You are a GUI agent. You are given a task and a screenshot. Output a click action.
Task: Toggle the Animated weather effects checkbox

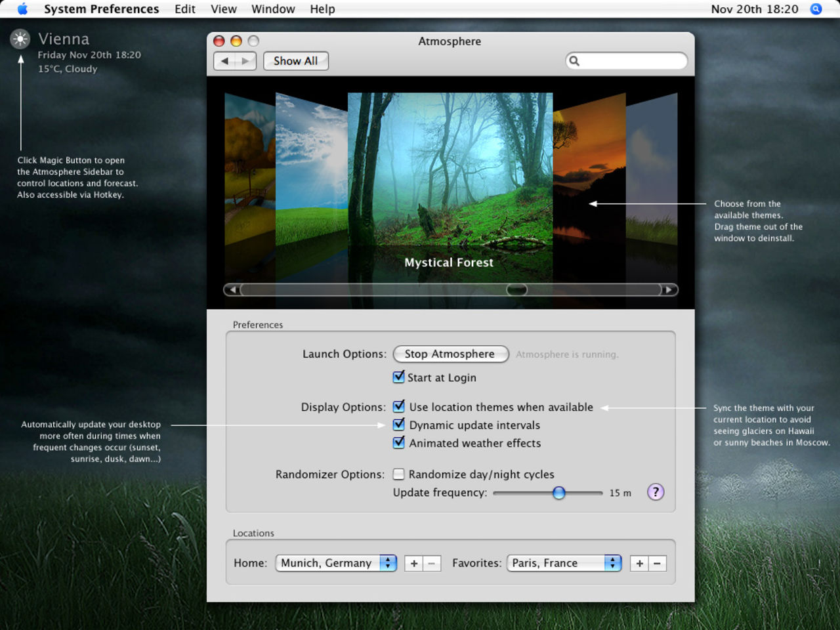tap(399, 443)
